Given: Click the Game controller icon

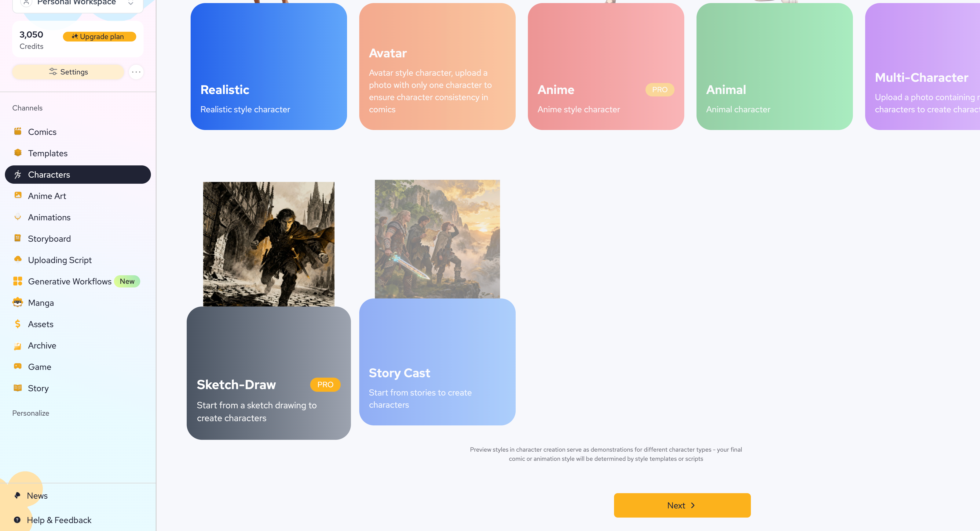Looking at the screenshot, I should [x=18, y=367].
